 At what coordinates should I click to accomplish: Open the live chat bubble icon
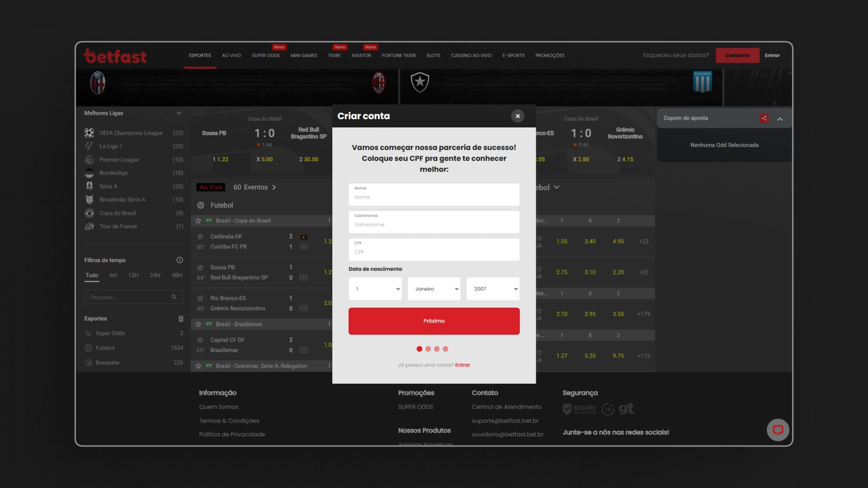point(778,430)
